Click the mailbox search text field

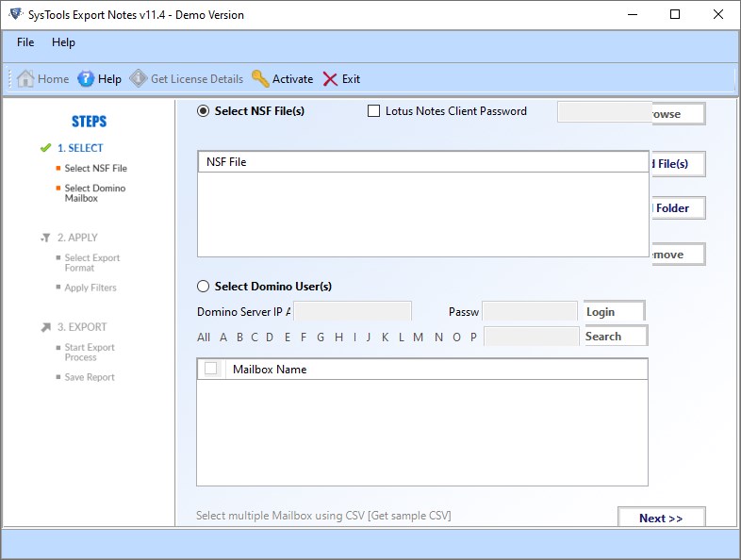point(532,337)
